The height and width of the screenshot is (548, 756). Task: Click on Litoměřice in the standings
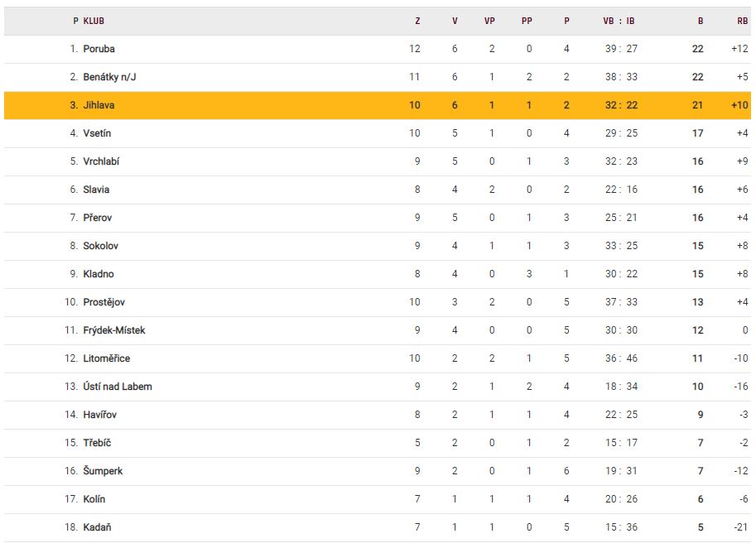pyautogui.click(x=106, y=358)
